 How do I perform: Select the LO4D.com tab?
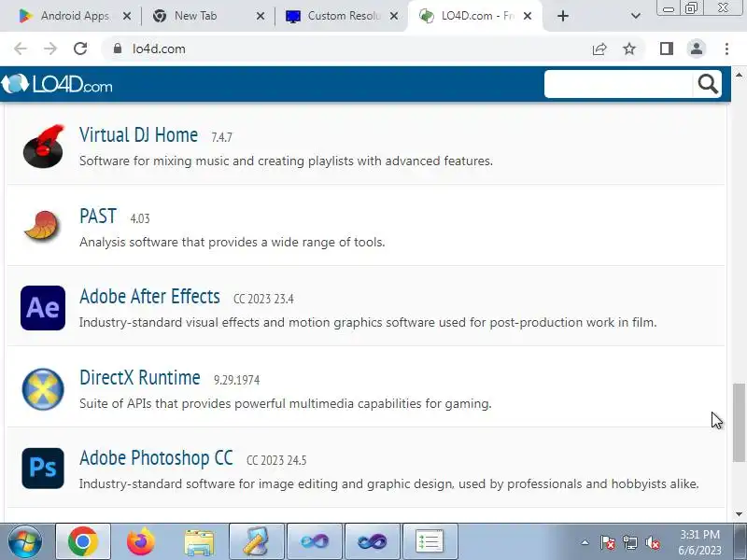(477, 16)
